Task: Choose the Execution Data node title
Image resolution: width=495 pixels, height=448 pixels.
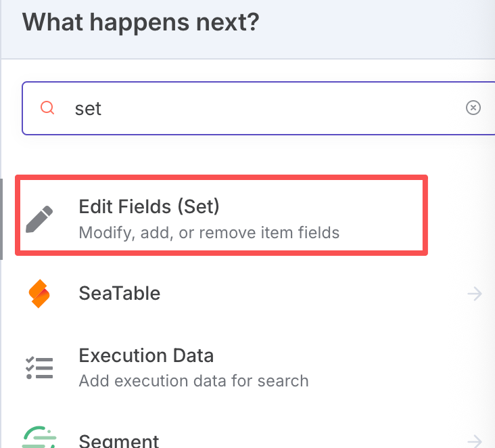Action: point(146,355)
